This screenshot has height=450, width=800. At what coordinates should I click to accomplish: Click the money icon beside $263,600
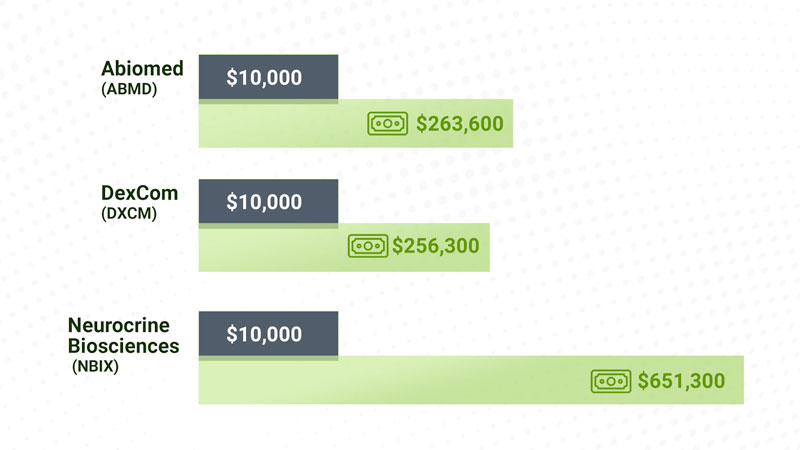[387, 123]
